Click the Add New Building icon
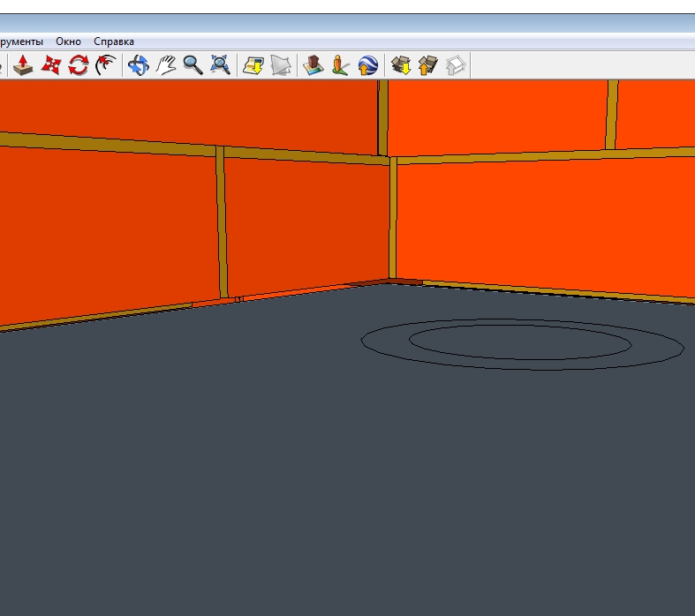 [x=314, y=65]
